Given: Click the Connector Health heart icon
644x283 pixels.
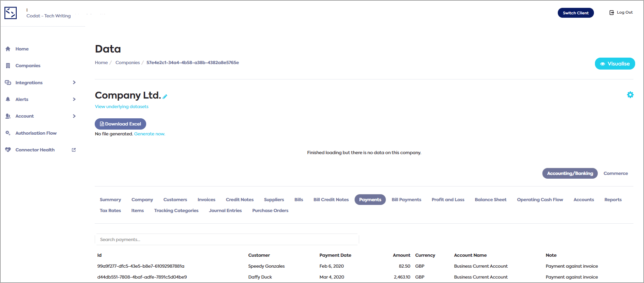Looking at the screenshot, I should pyautogui.click(x=8, y=150).
